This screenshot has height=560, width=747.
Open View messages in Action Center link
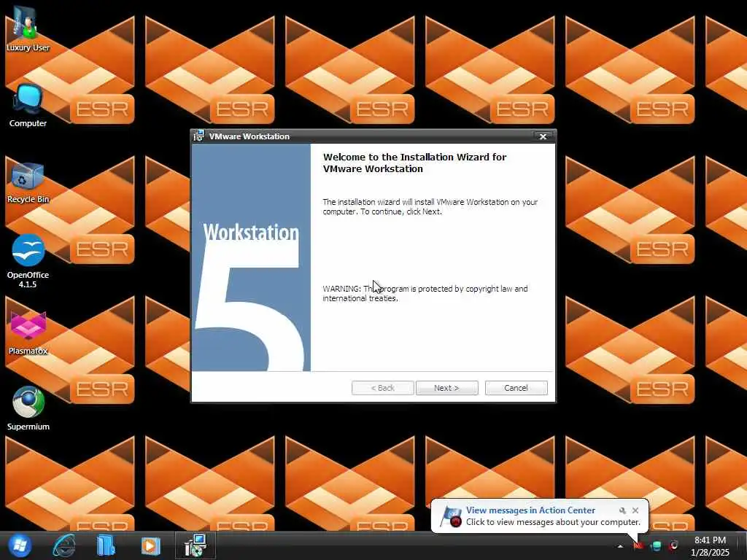(x=531, y=510)
